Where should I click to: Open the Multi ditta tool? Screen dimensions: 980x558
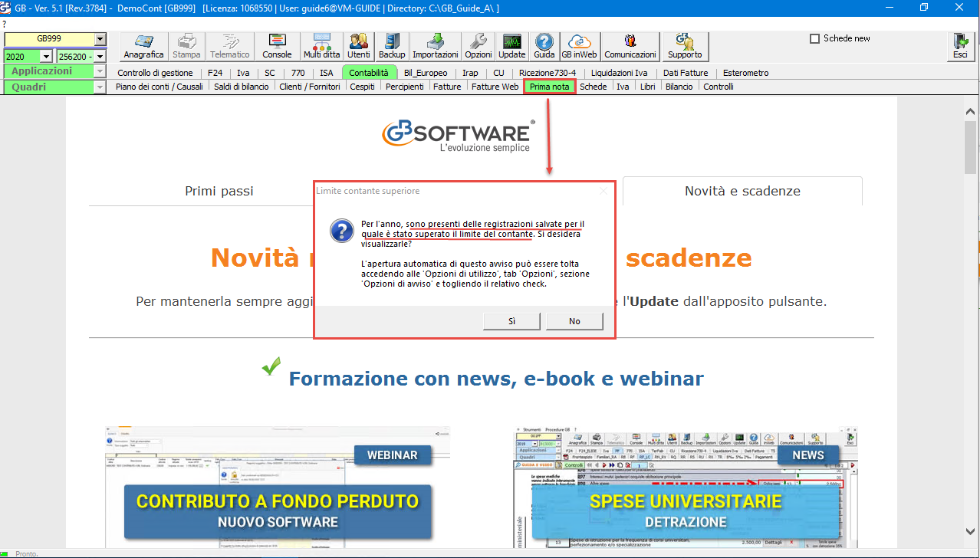coord(321,46)
